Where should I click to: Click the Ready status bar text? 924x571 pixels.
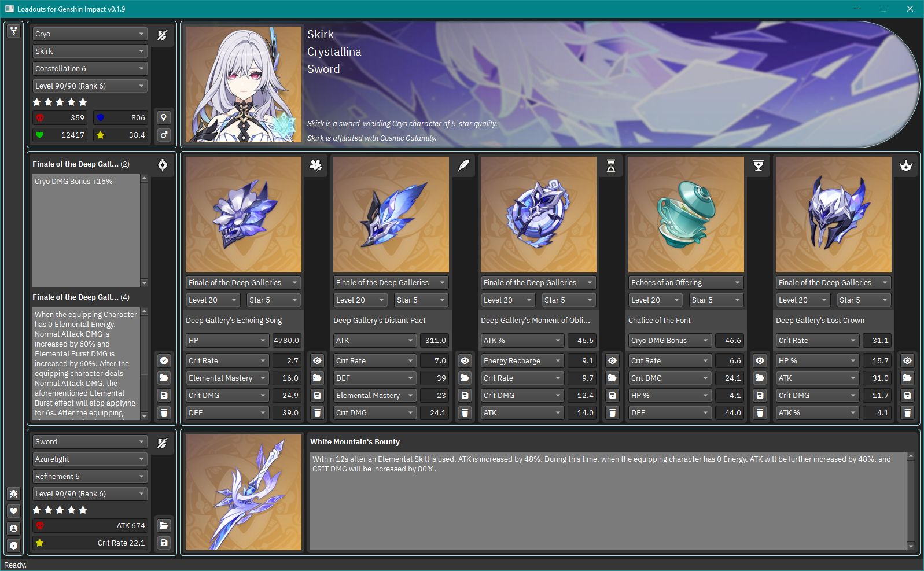pyautogui.click(x=16, y=565)
